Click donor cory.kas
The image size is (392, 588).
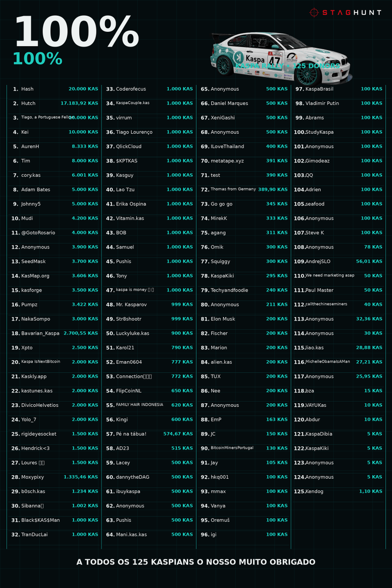[31, 175]
